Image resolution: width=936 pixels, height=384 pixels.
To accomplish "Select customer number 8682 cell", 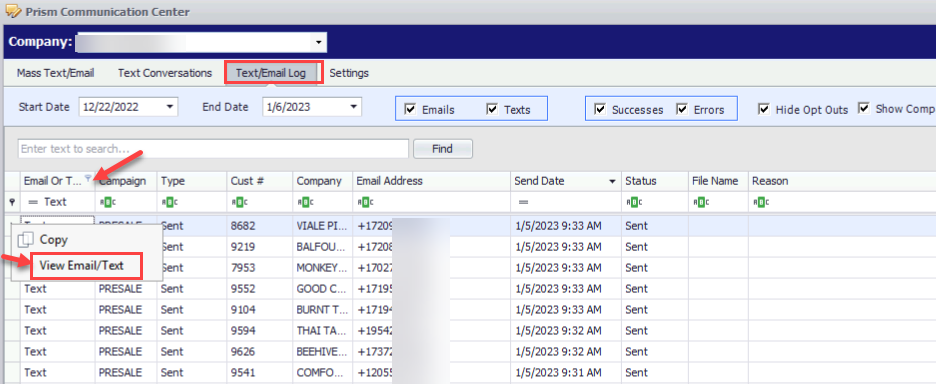I will pyautogui.click(x=260, y=226).
